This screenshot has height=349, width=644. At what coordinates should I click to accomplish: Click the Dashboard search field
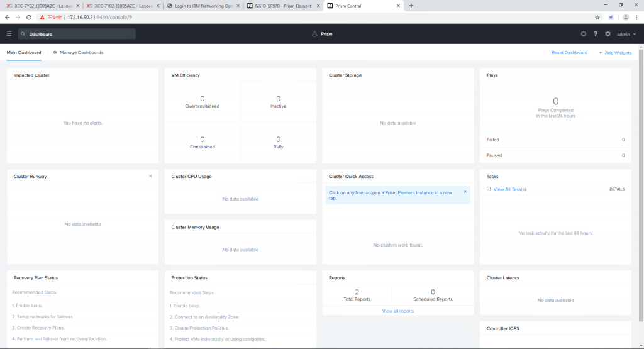[76, 34]
